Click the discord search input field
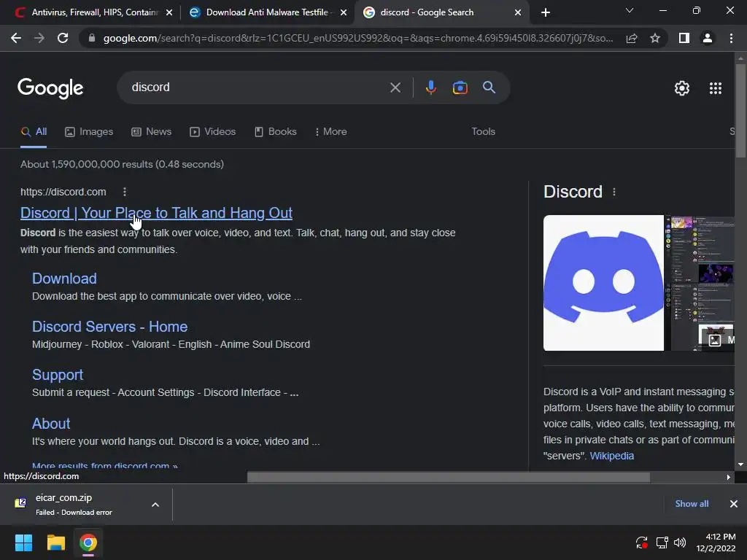This screenshot has width=747, height=560. click(x=258, y=87)
